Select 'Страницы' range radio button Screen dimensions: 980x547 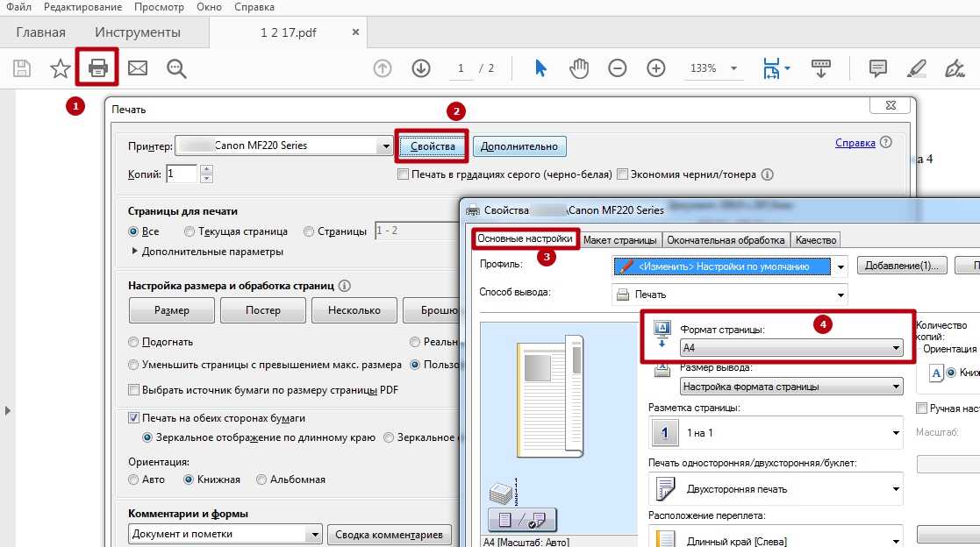pos(309,231)
